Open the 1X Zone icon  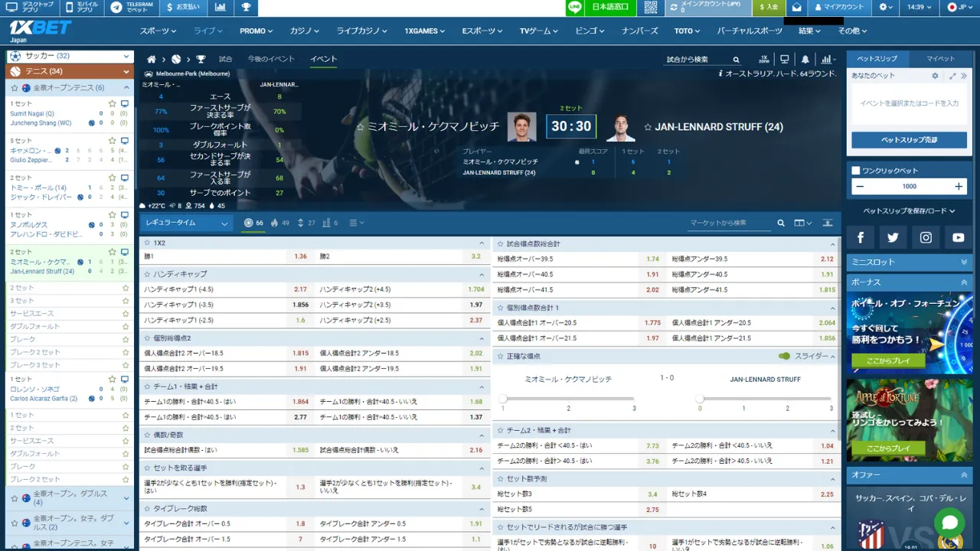[763, 60]
